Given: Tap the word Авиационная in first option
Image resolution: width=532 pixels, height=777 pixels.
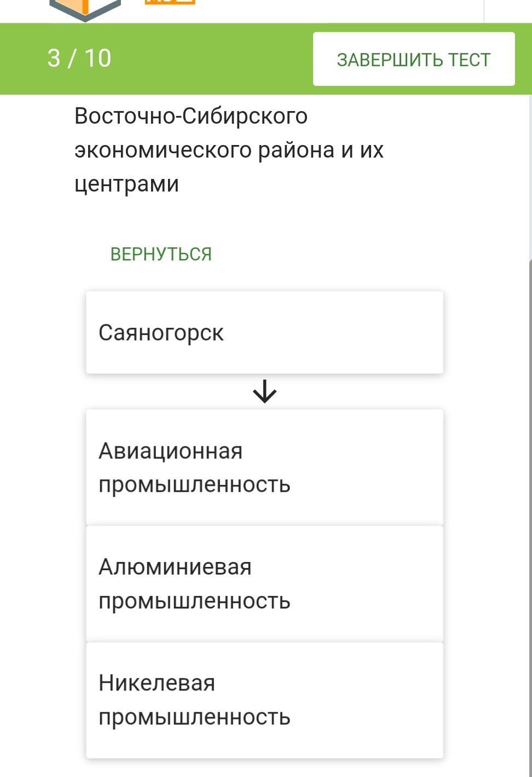Looking at the screenshot, I should pyautogui.click(x=170, y=451).
